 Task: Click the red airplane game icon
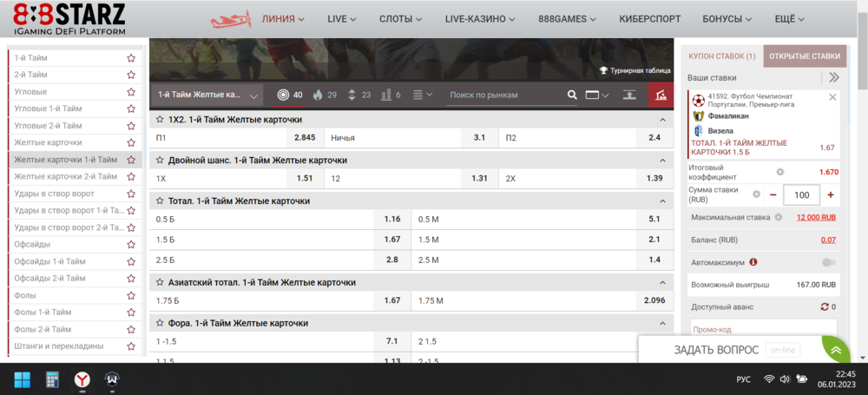coord(231,19)
